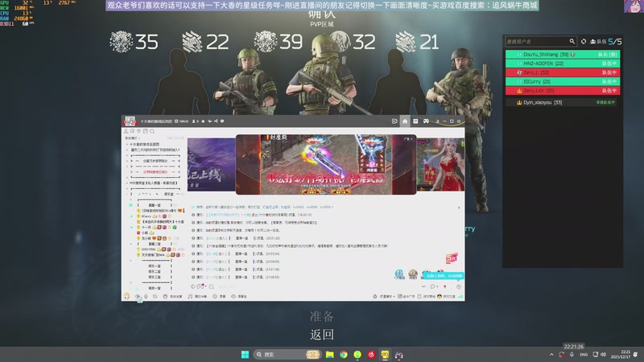Open the YY app icon on the taskbar
The height and width of the screenshot is (362, 644).
click(x=385, y=355)
